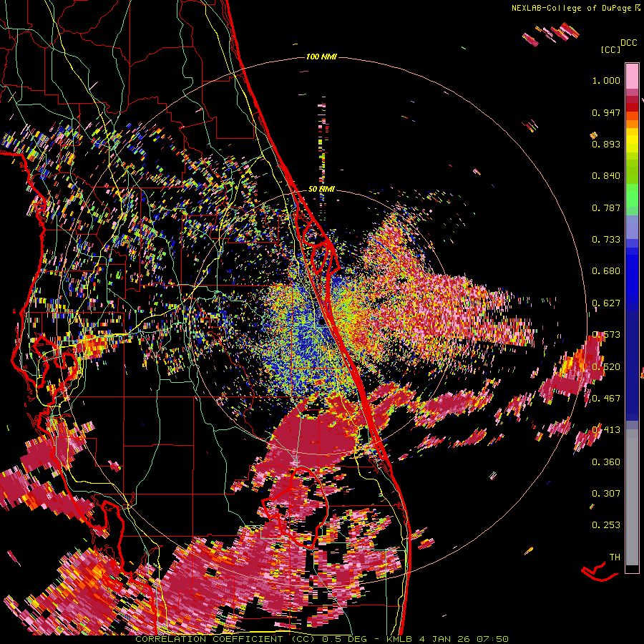
Task: Click the TH threshold label at scale bottom
Action: (615, 557)
